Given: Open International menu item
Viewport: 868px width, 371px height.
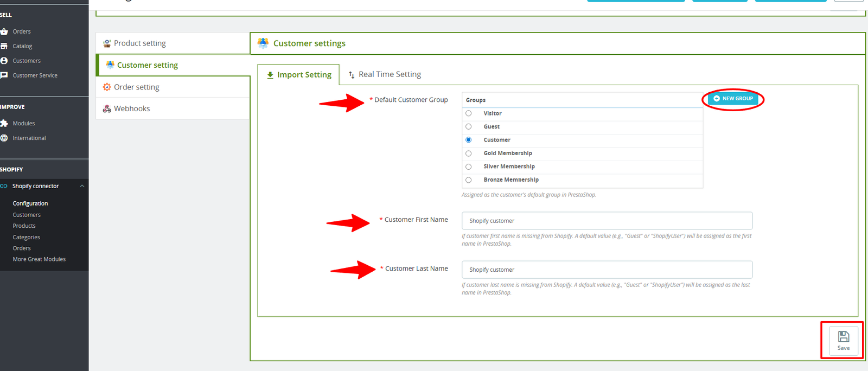Looking at the screenshot, I should pyautogui.click(x=29, y=138).
